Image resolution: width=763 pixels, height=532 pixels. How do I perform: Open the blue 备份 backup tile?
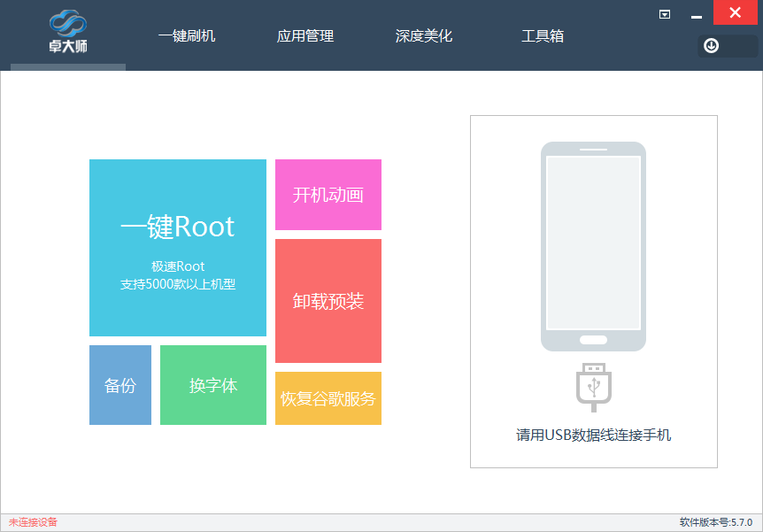(x=119, y=384)
